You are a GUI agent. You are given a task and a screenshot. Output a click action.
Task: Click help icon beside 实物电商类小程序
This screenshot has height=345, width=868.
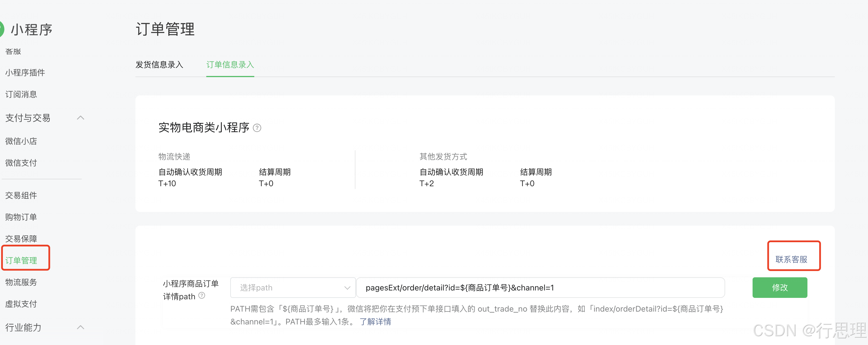click(x=257, y=128)
